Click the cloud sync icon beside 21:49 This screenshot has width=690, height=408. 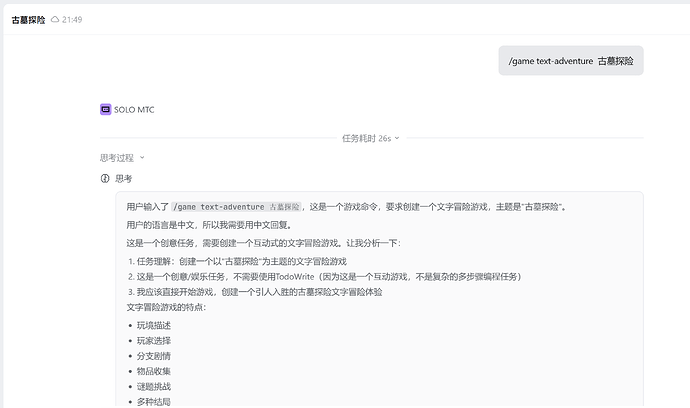tap(55, 19)
